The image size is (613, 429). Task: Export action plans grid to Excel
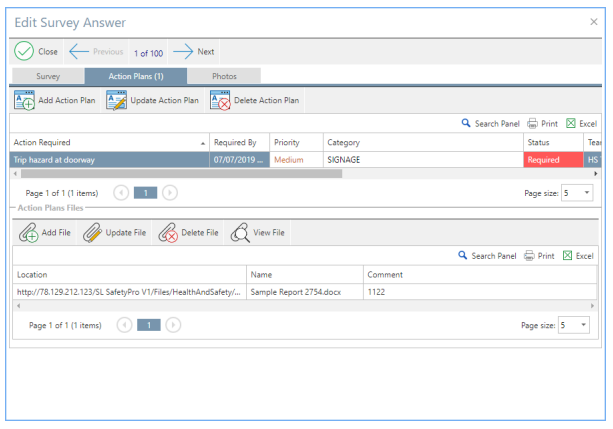coord(580,123)
